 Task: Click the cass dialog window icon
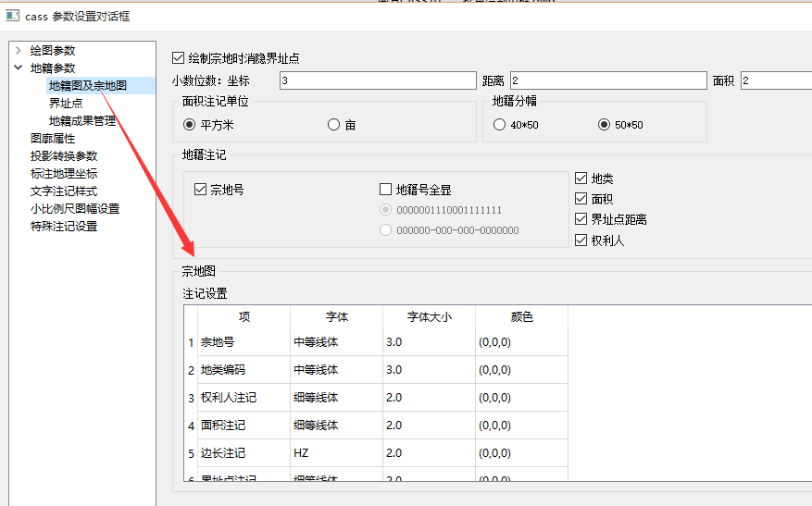(12, 16)
